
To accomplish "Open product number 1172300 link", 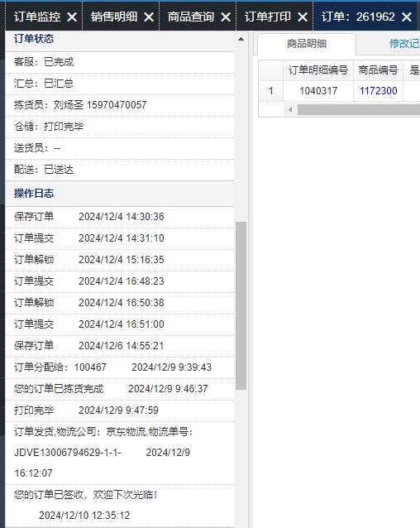I will (379, 90).
